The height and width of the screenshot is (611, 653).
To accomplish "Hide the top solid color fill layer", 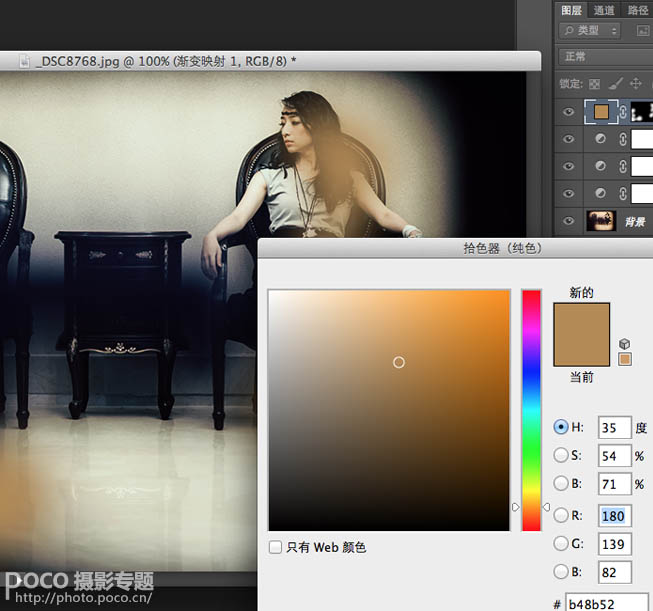I will [568, 113].
